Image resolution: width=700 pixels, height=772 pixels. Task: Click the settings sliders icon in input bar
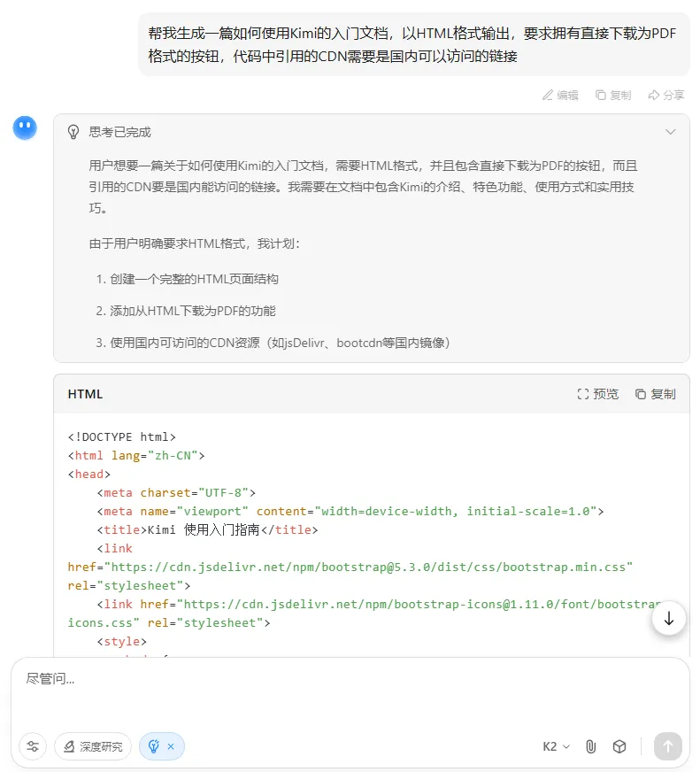33,746
